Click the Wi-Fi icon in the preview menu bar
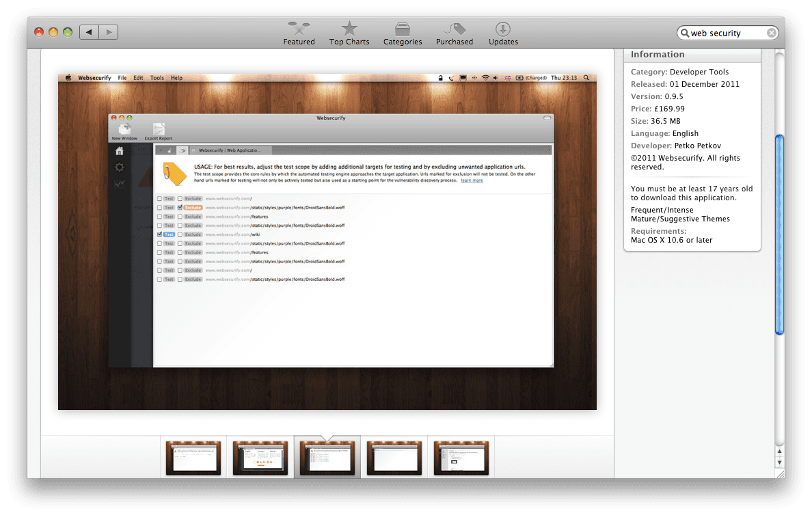812x516 pixels. click(x=485, y=78)
